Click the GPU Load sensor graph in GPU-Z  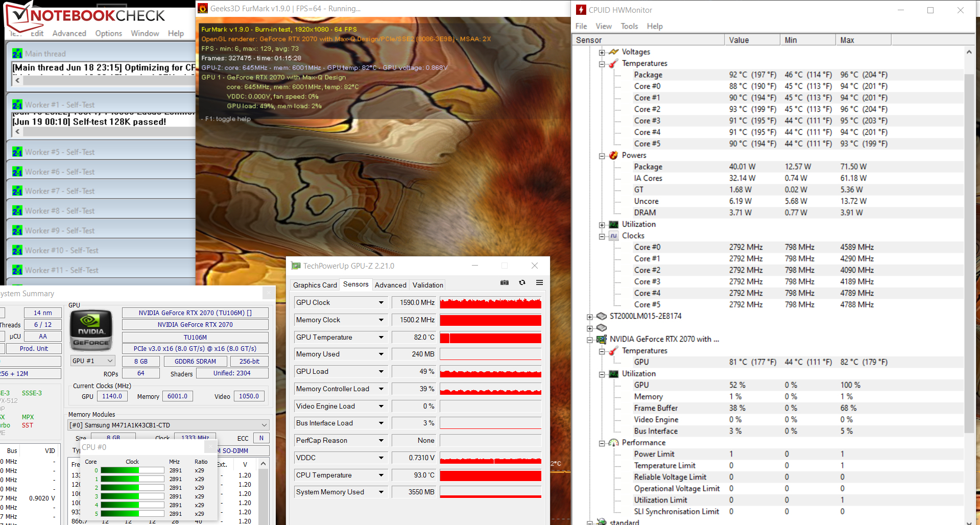[490, 371]
